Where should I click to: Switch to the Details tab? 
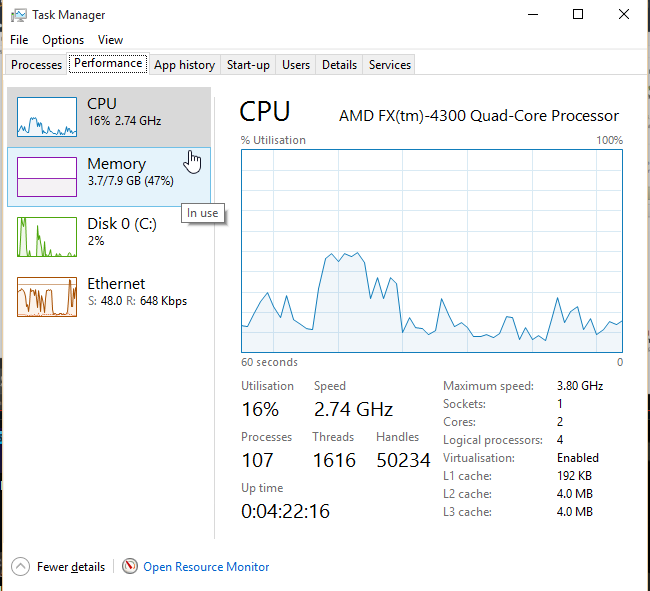pyautogui.click(x=339, y=65)
